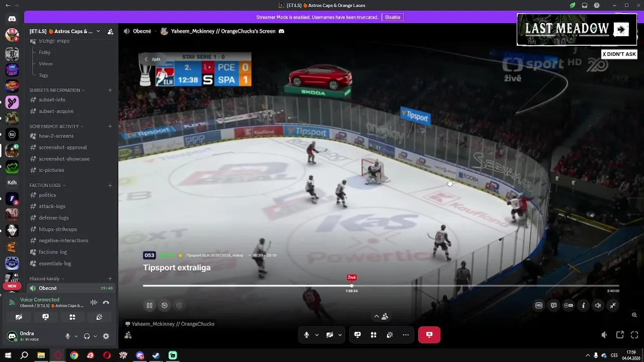This screenshot has height=362, width=644.
Task: Open Google Chrome from taskbar
Action: [x=74, y=355]
